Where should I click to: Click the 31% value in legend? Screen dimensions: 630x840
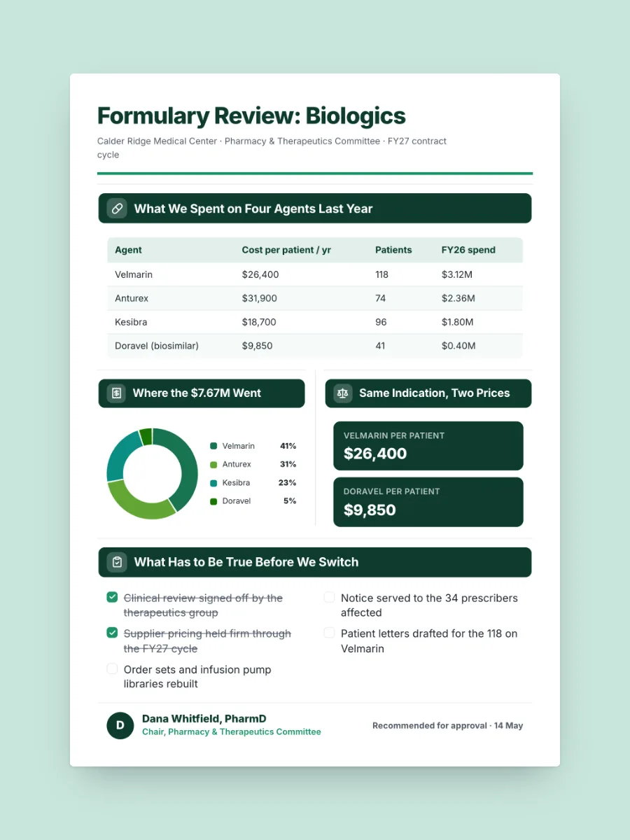click(x=288, y=464)
